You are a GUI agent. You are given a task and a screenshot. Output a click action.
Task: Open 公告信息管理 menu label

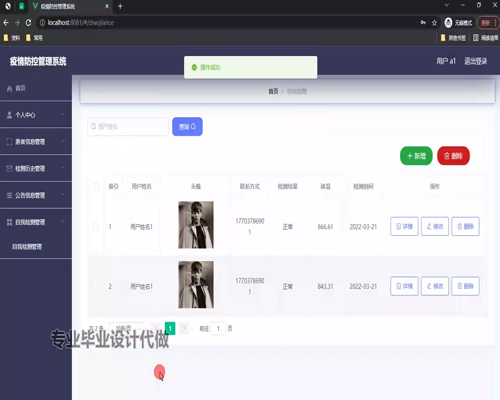coord(30,195)
